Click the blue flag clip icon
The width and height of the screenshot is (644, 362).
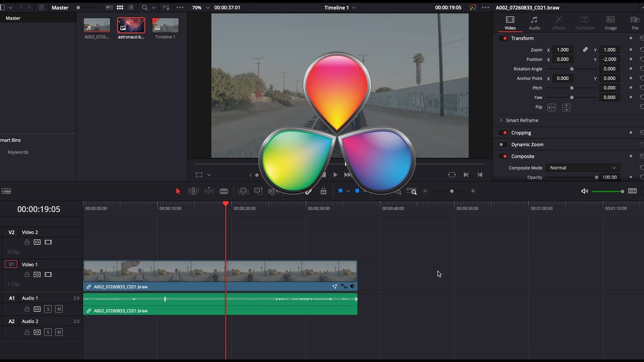tap(341, 191)
